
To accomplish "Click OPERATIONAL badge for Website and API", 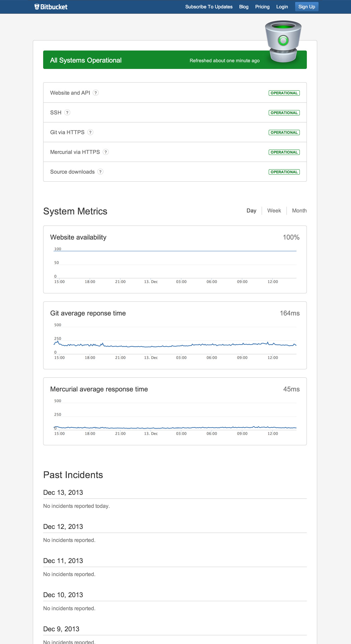I will point(284,93).
